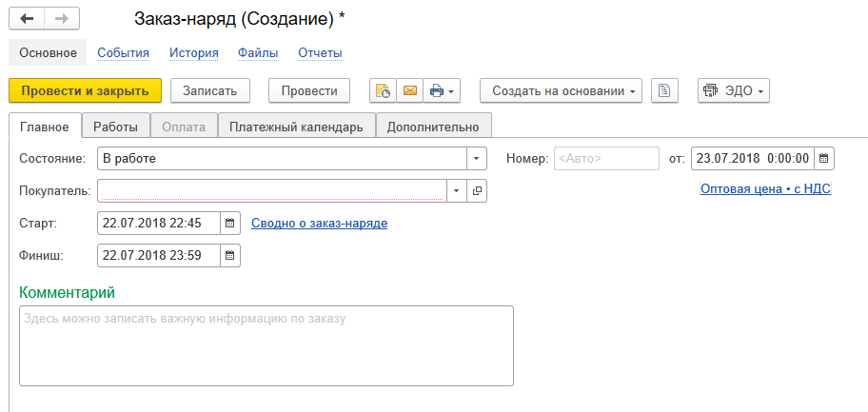Open calendar picker for document date
This screenshot has height=412, width=868.
click(824, 158)
